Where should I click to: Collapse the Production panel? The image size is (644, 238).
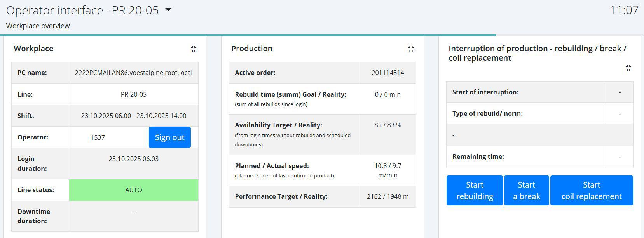tap(411, 49)
